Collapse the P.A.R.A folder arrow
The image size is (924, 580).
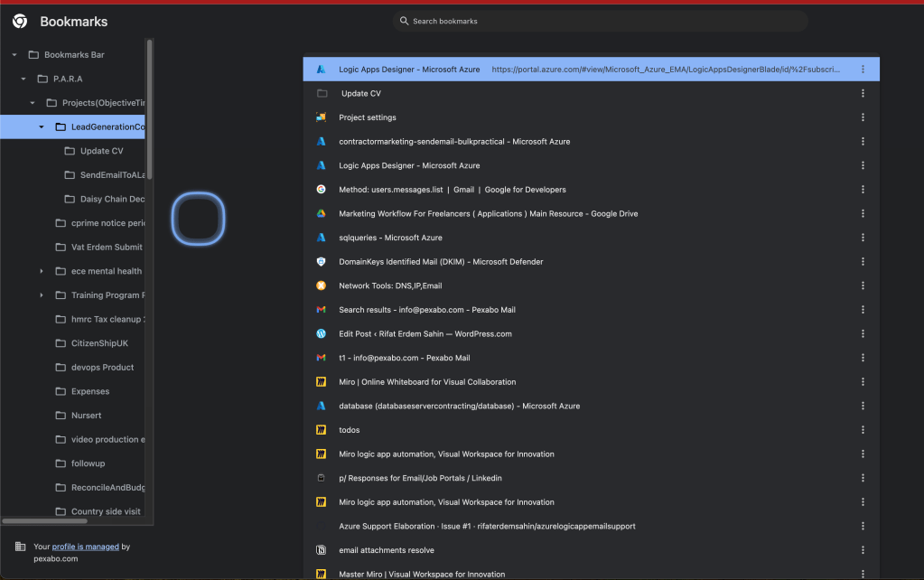click(x=23, y=79)
